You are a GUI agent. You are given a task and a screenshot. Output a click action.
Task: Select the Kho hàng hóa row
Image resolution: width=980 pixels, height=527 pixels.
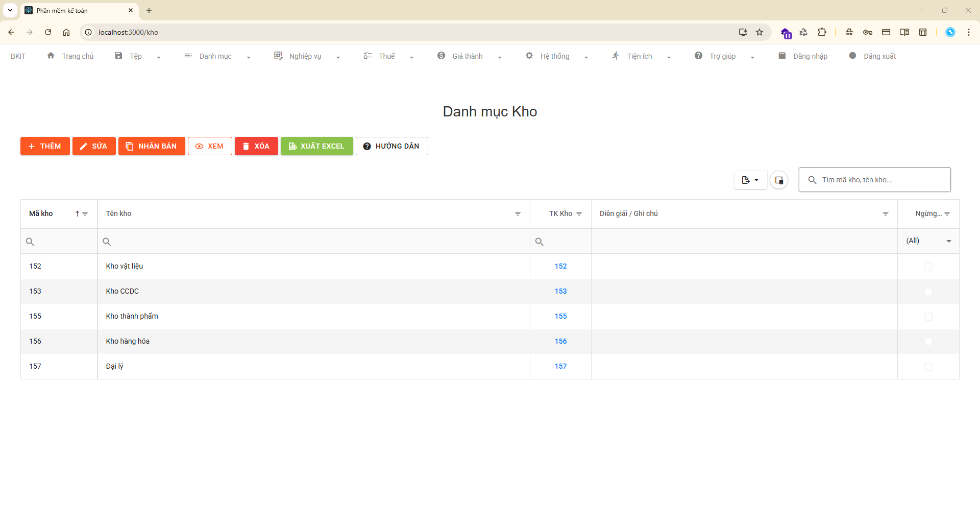click(489, 341)
